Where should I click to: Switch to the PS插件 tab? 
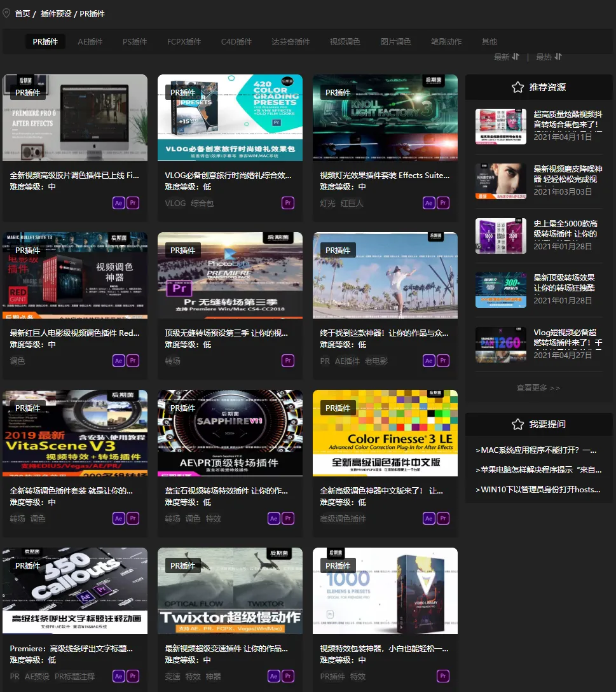pyautogui.click(x=135, y=41)
